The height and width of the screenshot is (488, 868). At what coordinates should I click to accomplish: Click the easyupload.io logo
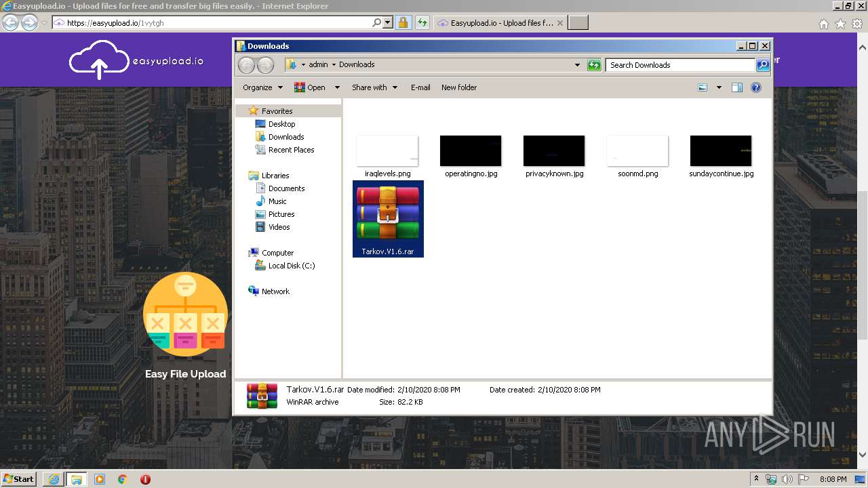coord(136,60)
